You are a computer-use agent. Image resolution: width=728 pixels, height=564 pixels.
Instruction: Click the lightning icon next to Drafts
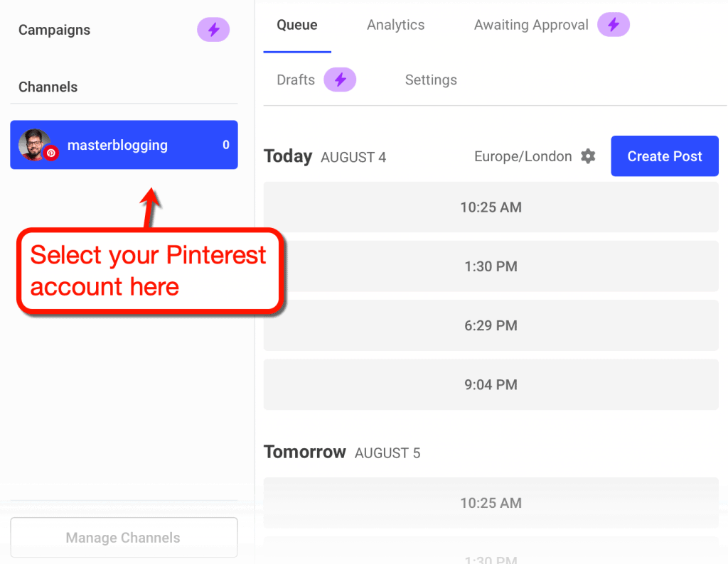pyautogui.click(x=340, y=80)
